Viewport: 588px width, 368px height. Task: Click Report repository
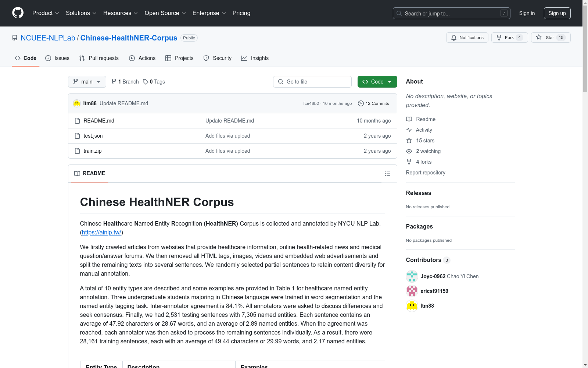click(x=426, y=173)
